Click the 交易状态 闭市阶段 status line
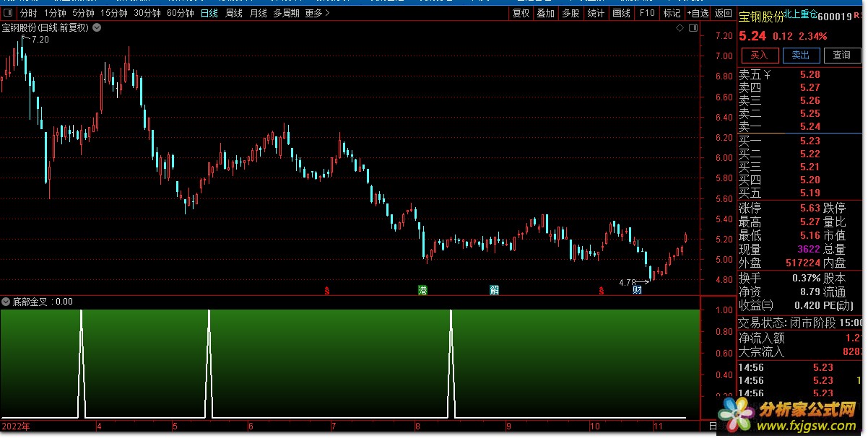The width and height of the screenshot is (868, 438). pyautogui.click(x=802, y=323)
